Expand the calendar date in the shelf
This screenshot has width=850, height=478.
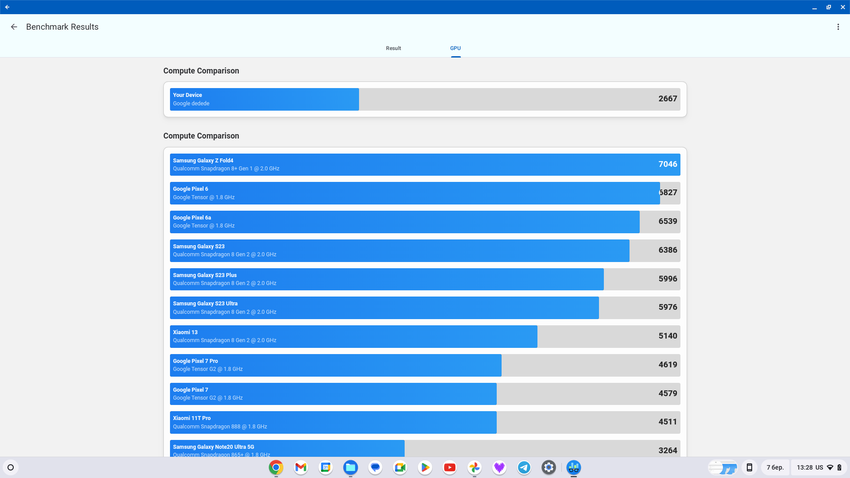(775, 467)
